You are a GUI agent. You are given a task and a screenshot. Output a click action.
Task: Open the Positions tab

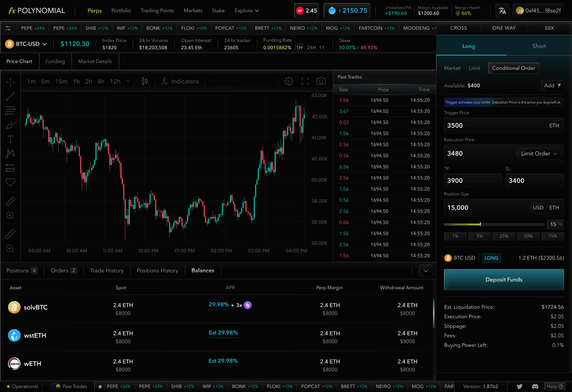click(x=22, y=271)
